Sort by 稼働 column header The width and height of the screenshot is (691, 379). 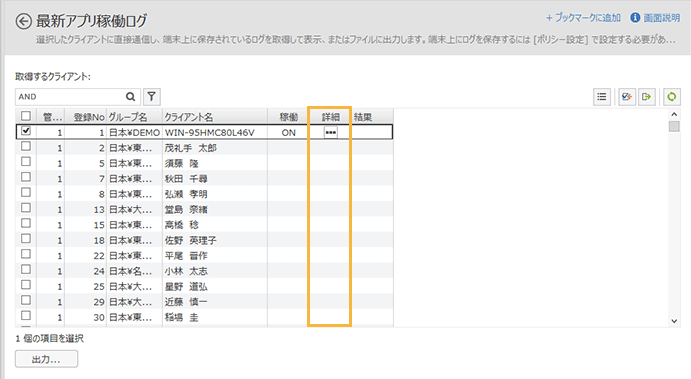(288, 117)
